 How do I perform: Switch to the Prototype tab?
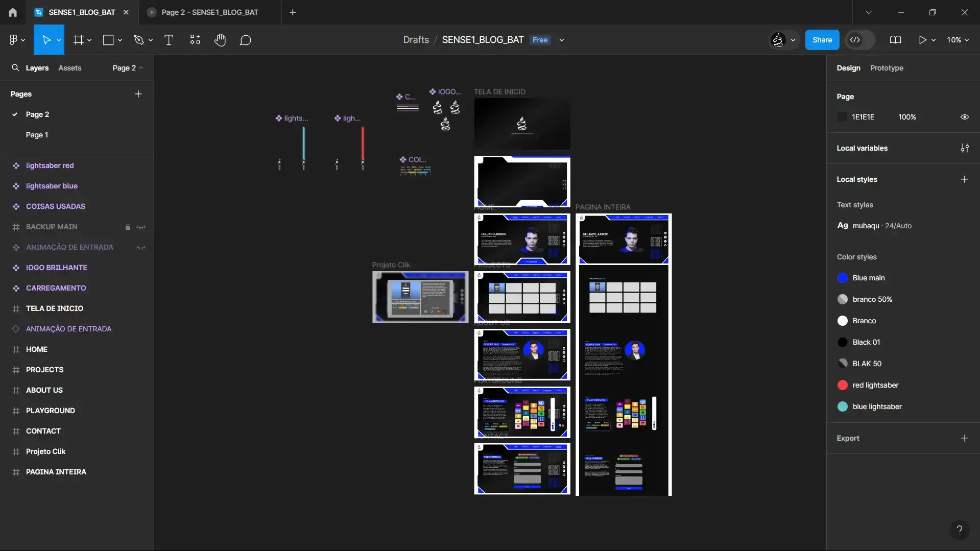click(x=887, y=68)
